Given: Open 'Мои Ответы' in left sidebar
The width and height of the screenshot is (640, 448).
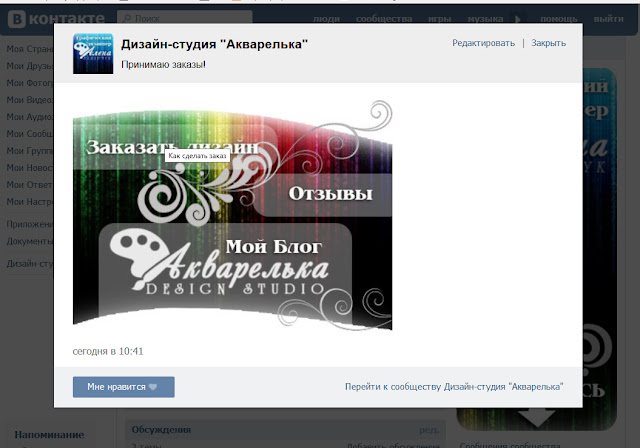Looking at the screenshot, I should (30, 185).
